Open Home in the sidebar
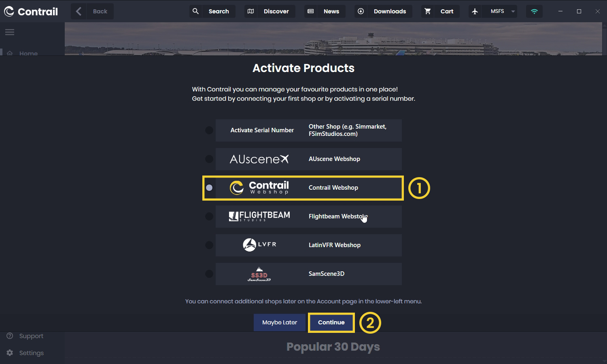The image size is (607, 364). 28,53
